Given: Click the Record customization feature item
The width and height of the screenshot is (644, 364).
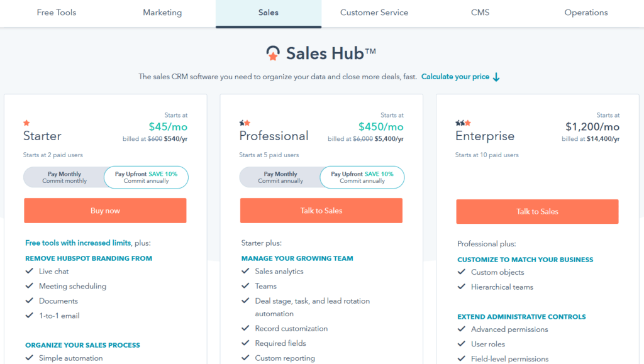Looking at the screenshot, I should (291, 328).
